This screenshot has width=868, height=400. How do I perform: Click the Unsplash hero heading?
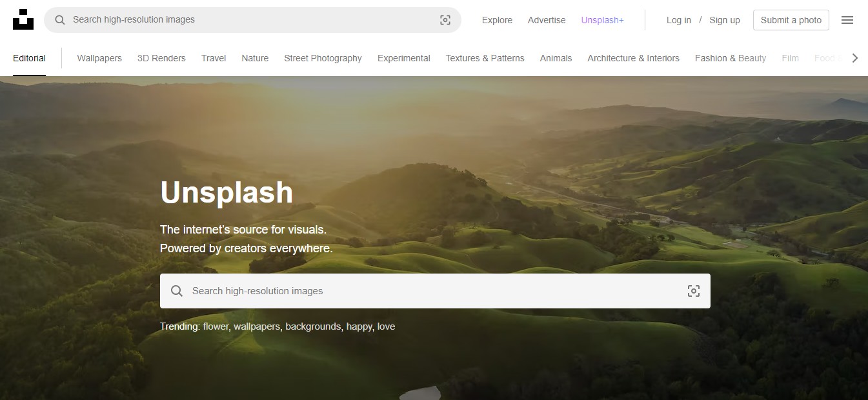[227, 192]
